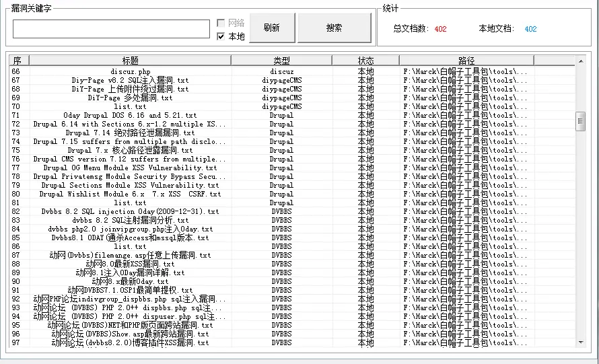Click diypageCMS type cell in row 67
Screen dimensions: 599x364
pos(281,80)
